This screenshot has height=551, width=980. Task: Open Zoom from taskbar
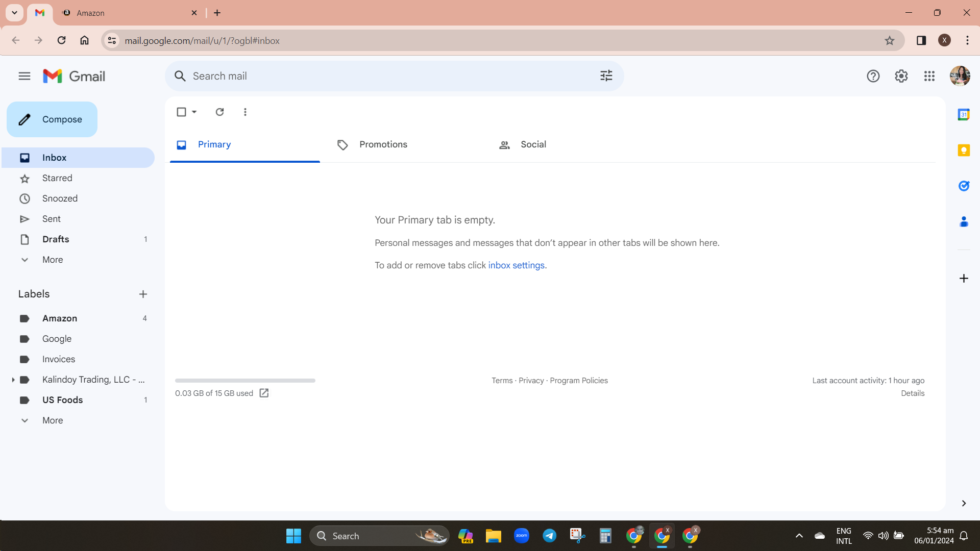pyautogui.click(x=521, y=536)
